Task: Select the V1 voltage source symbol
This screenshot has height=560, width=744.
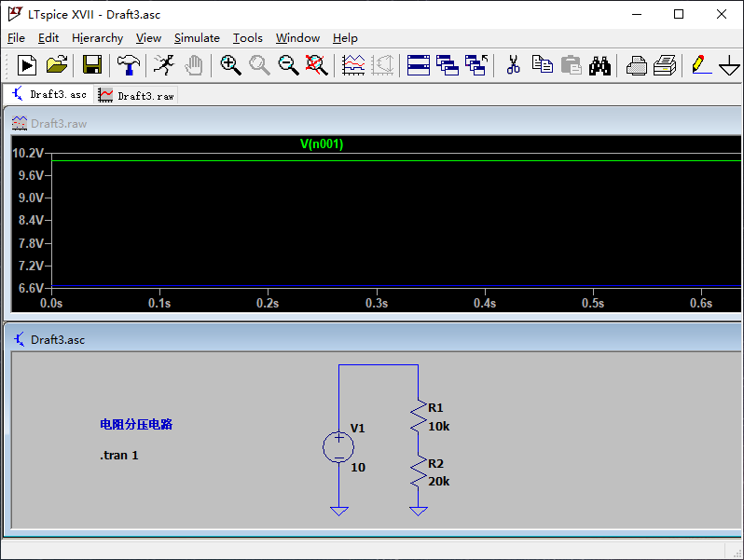Action: pyautogui.click(x=338, y=447)
